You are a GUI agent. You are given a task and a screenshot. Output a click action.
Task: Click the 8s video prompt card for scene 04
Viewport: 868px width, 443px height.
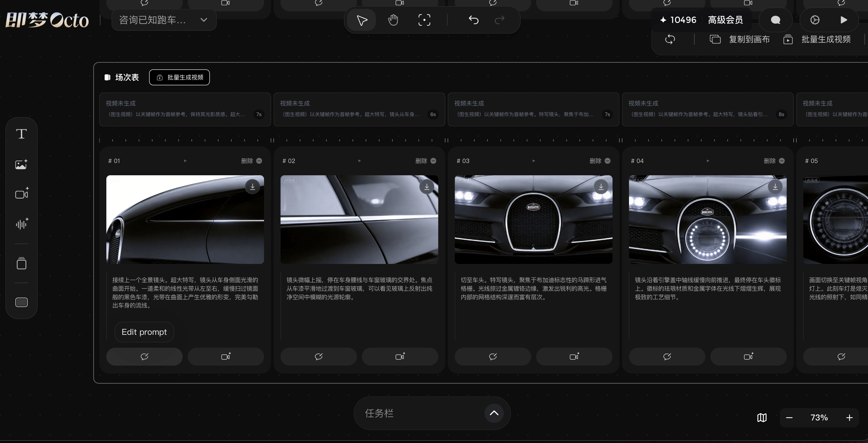(708, 109)
